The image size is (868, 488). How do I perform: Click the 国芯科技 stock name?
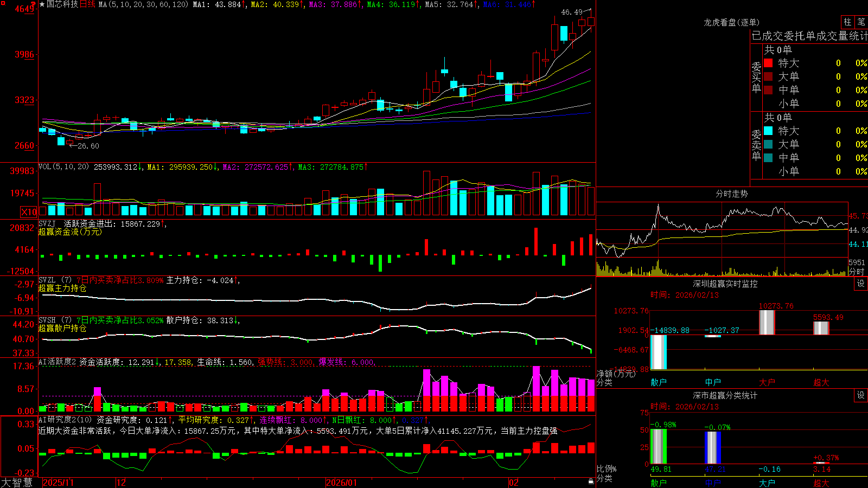62,4
